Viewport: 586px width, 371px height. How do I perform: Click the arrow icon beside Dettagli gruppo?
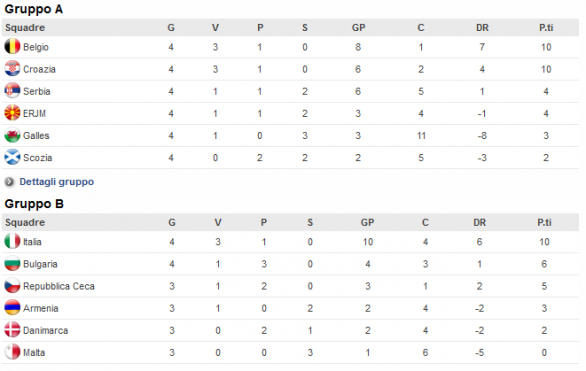pos(9,182)
